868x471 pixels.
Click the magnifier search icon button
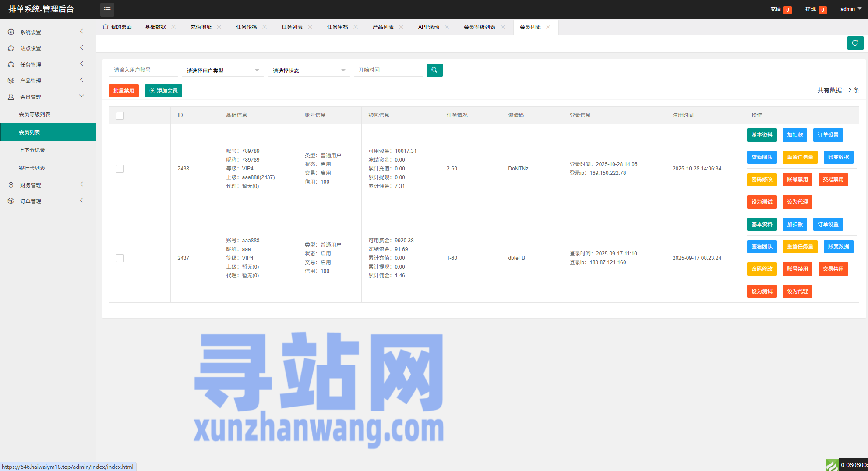point(434,70)
